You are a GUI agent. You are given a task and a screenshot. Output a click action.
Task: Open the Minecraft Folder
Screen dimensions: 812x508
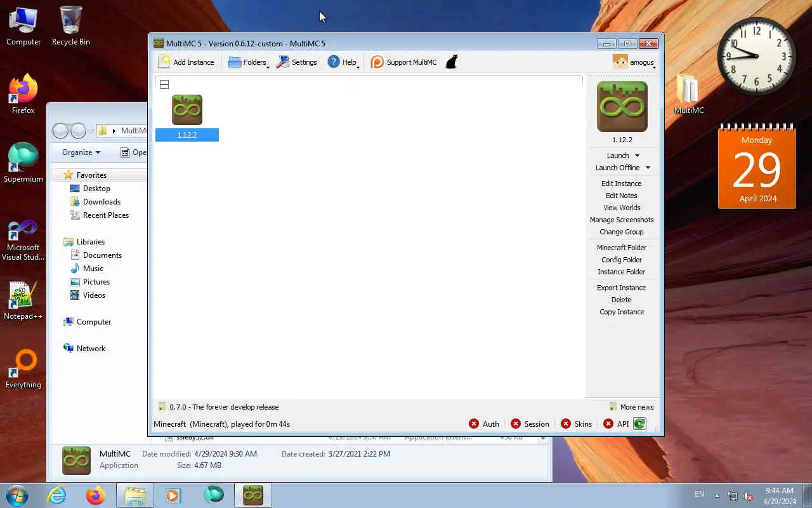click(622, 248)
